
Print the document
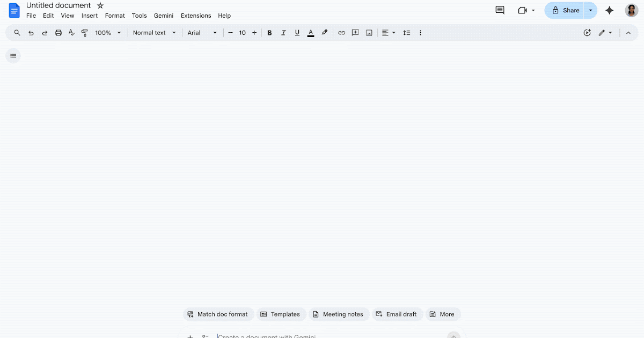click(58, 33)
